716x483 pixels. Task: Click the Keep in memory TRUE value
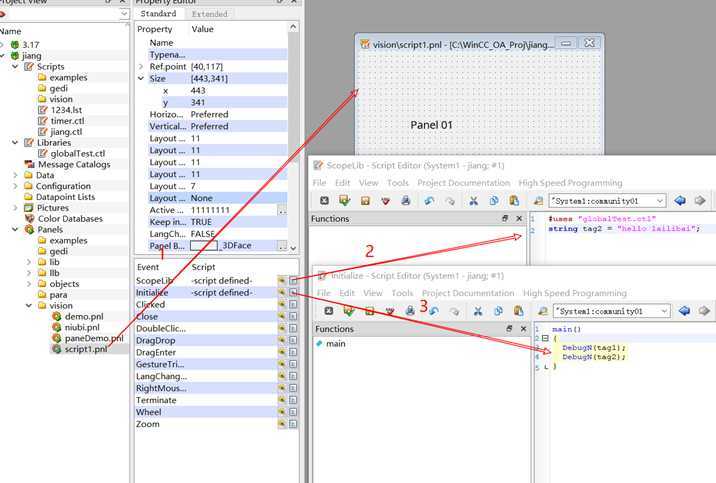[x=201, y=222]
